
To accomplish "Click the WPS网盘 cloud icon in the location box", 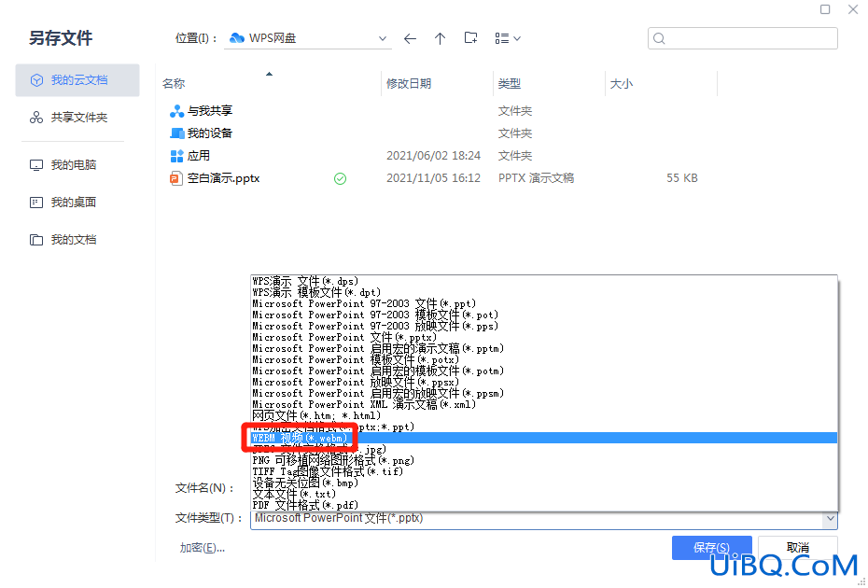I will pyautogui.click(x=237, y=37).
